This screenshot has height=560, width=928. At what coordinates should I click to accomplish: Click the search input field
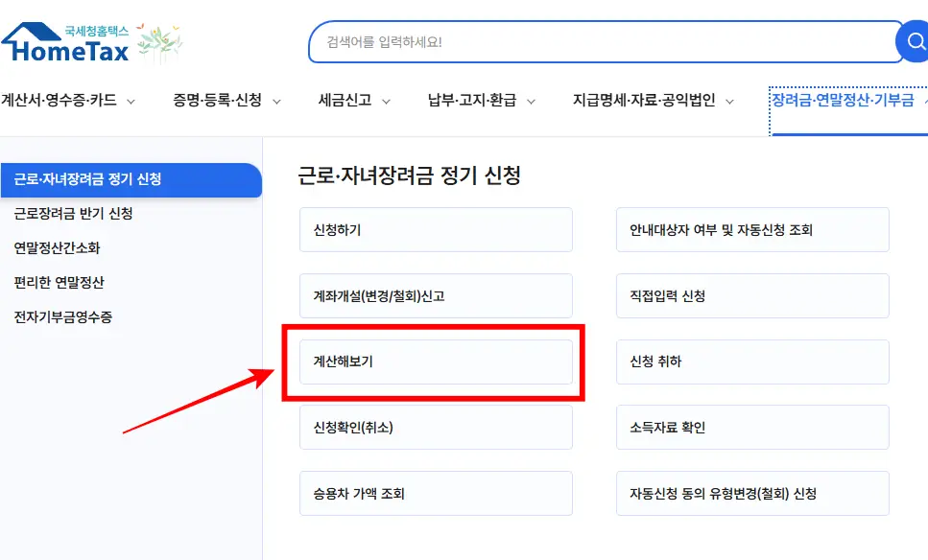click(595, 41)
